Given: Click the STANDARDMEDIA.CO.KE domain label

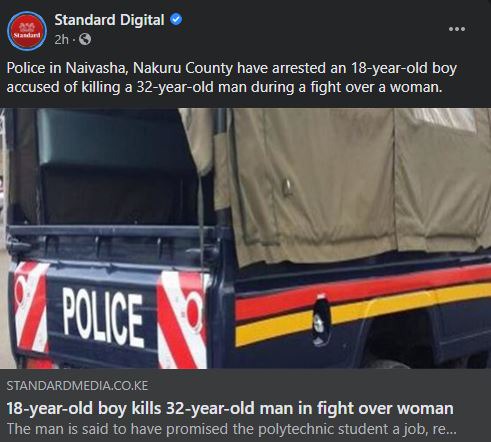Looking at the screenshot, I should 77,386.
